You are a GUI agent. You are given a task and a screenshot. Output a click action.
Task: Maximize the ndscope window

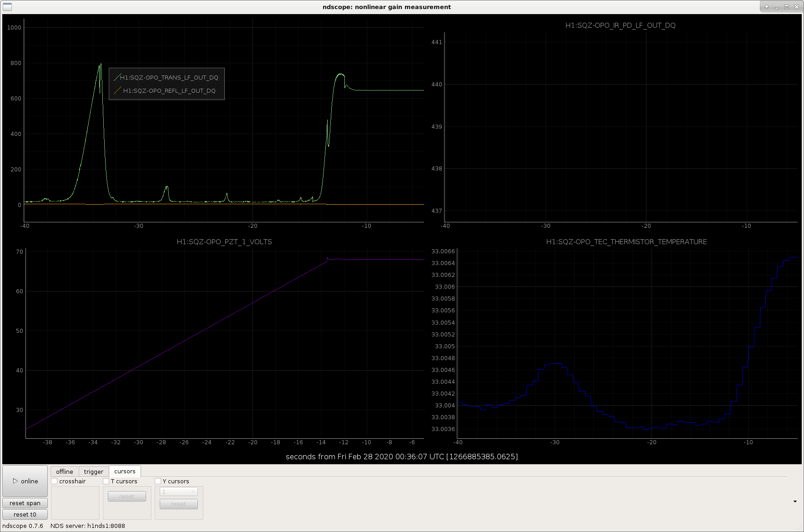tap(787, 7)
